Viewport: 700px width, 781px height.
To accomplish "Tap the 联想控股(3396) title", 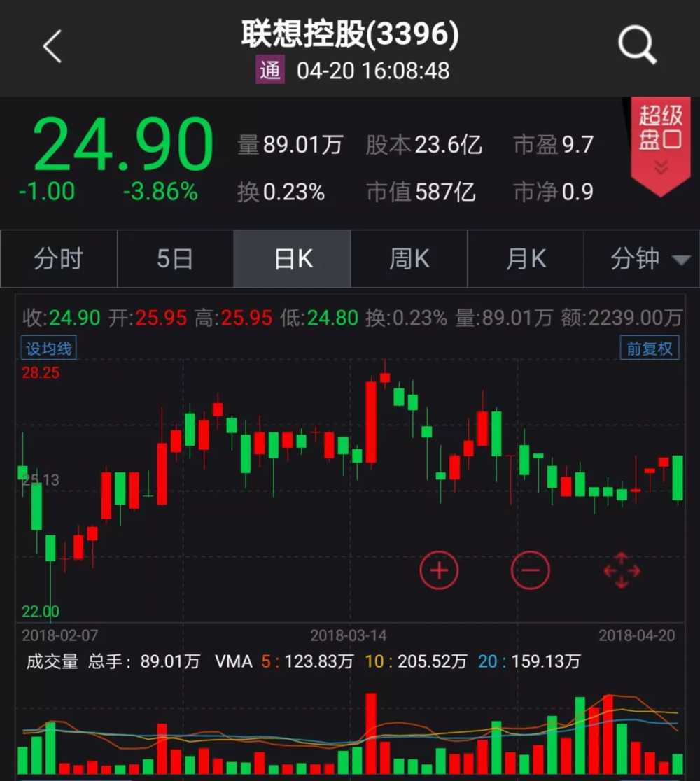I will 350,34.
